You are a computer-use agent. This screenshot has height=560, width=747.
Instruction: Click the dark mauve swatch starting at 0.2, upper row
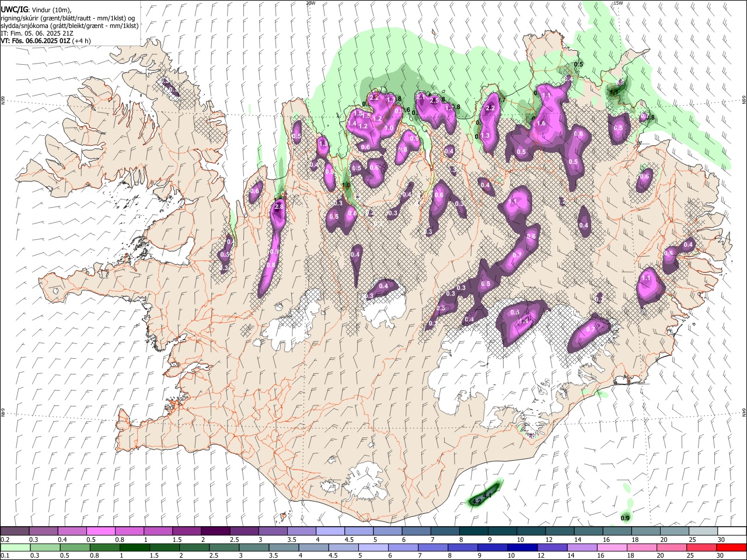click(x=15, y=531)
